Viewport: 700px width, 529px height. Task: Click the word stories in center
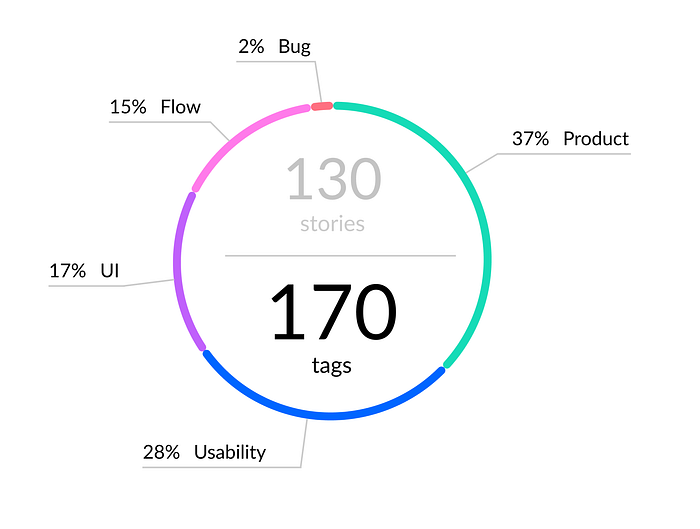pos(333,224)
